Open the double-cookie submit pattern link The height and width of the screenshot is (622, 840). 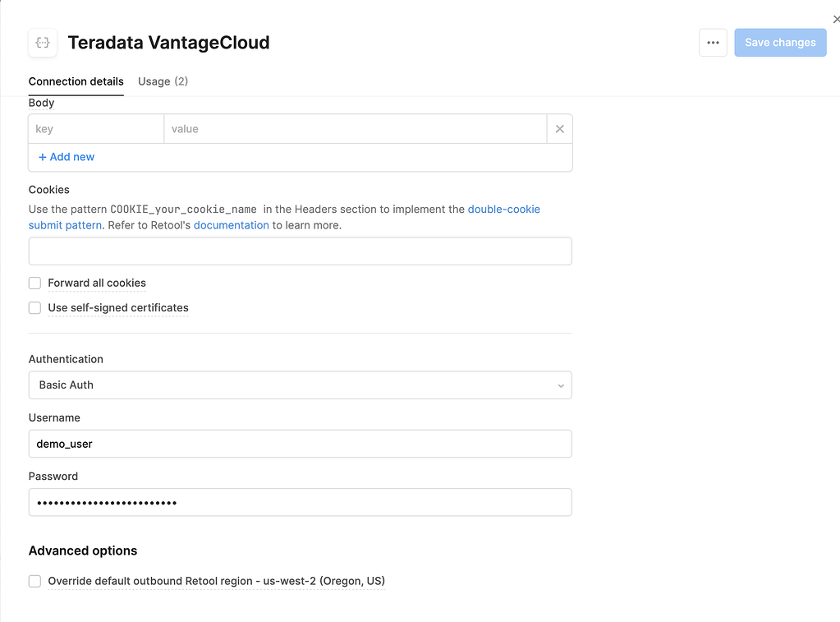tap(503, 210)
